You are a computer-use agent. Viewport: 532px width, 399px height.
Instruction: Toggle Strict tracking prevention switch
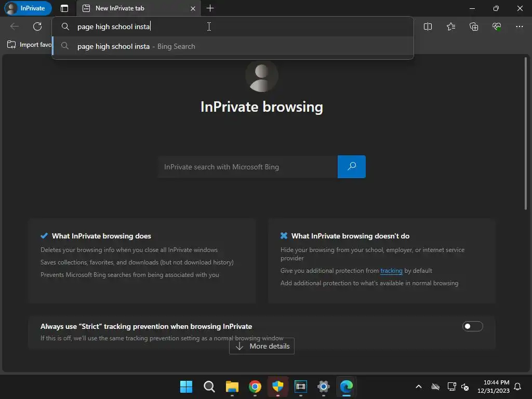472,326
